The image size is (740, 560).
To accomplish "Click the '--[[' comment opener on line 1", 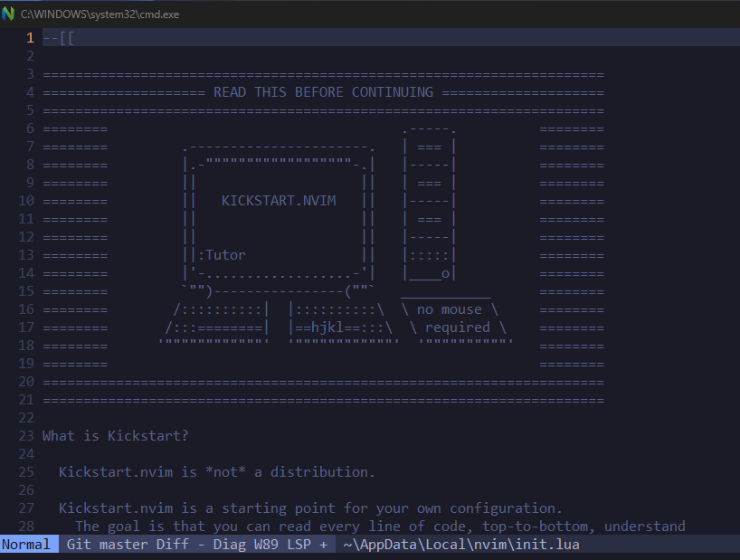I will [x=59, y=38].
